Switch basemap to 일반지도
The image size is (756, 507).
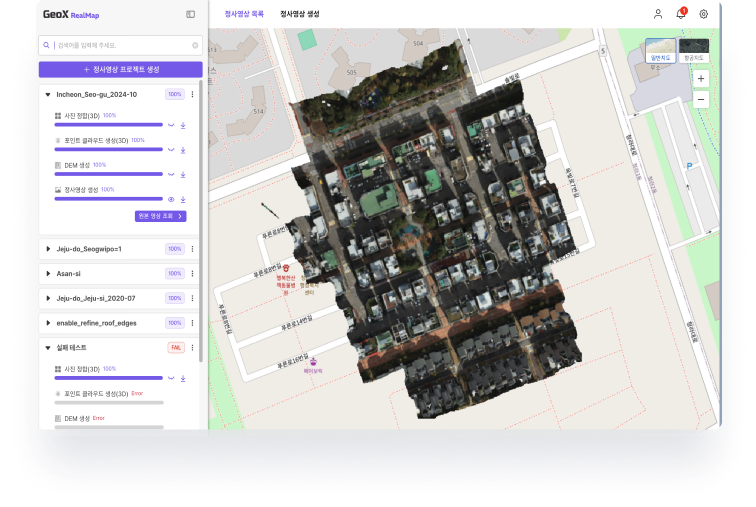click(659, 48)
